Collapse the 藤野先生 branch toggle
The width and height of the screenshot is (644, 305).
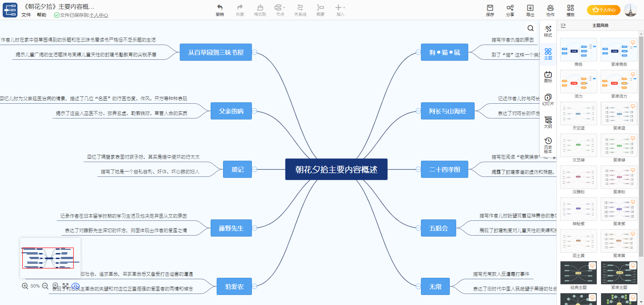(255, 228)
